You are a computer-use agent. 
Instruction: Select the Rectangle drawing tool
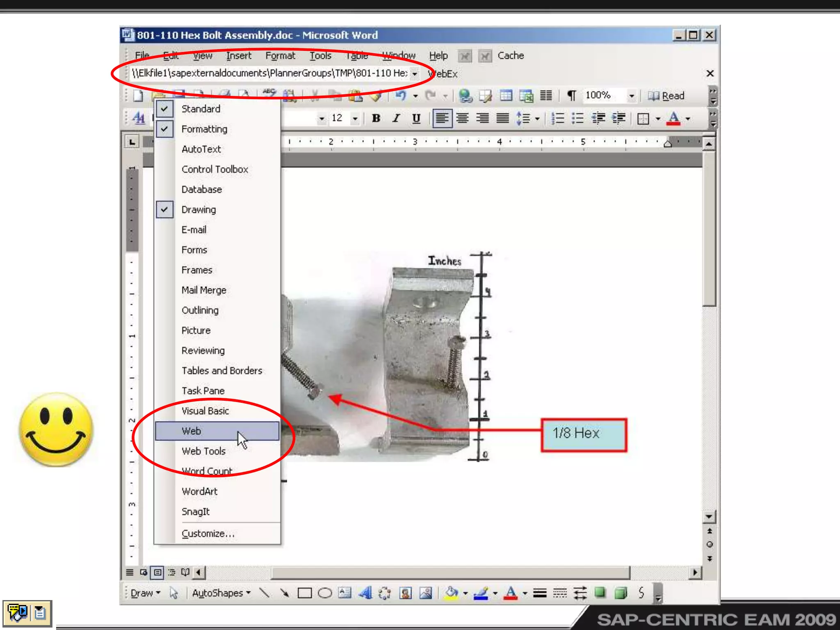[304, 593]
